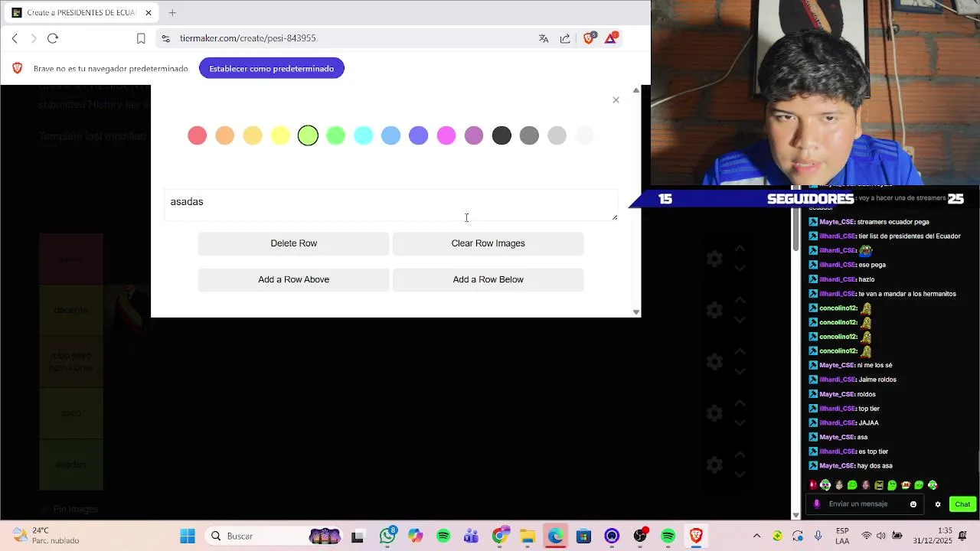
Task: Select the white color swatch
Action: click(x=585, y=135)
